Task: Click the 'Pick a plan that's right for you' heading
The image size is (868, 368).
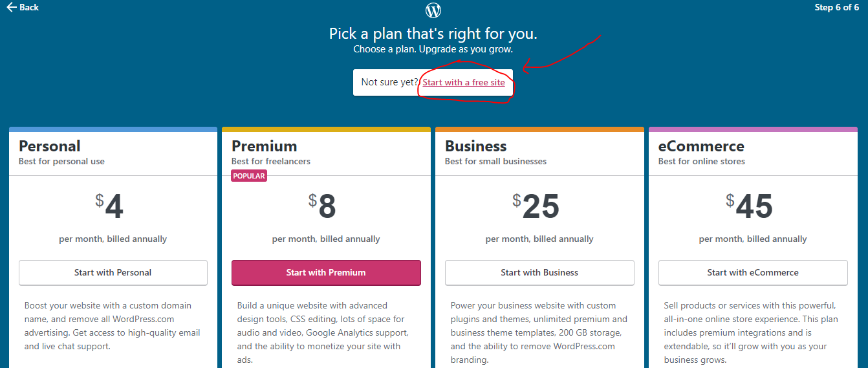Action: (x=433, y=33)
